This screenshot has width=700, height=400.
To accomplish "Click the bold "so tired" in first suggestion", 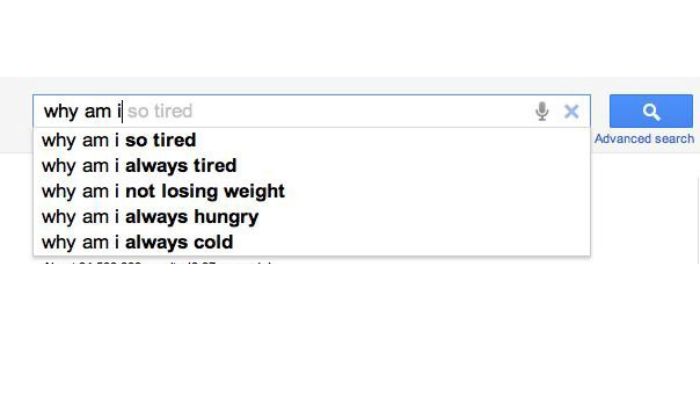I will coord(161,140).
